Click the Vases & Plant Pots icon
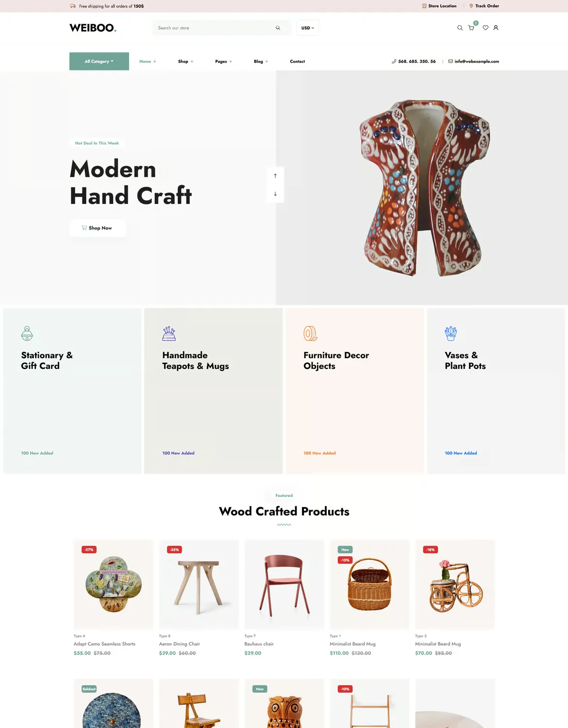Viewport: 568px width, 728px height. coord(451,333)
